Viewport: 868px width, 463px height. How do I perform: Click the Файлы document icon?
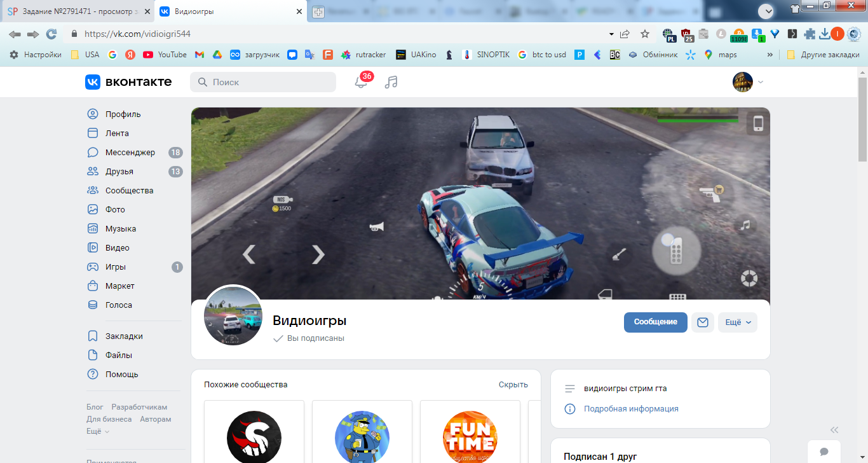[x=93, y=356]
